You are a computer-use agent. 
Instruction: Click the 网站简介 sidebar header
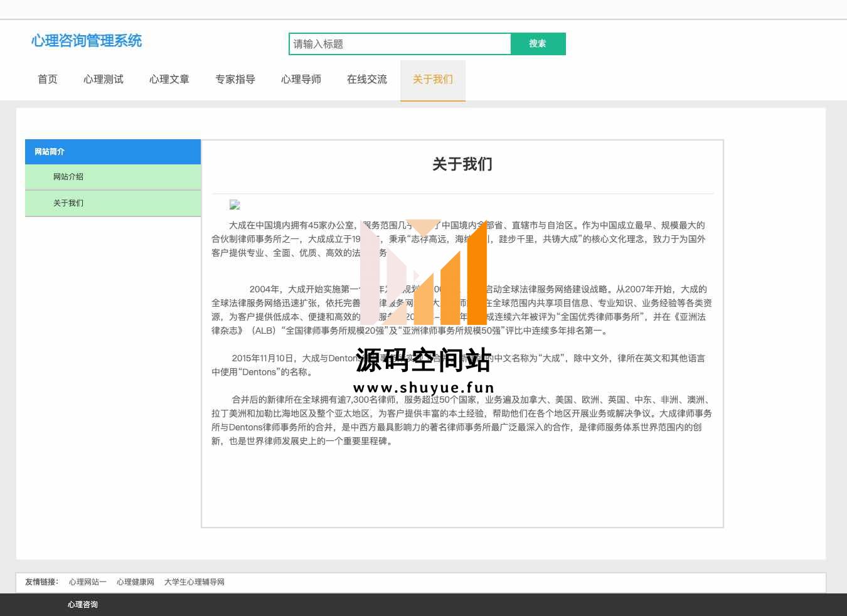113,152
